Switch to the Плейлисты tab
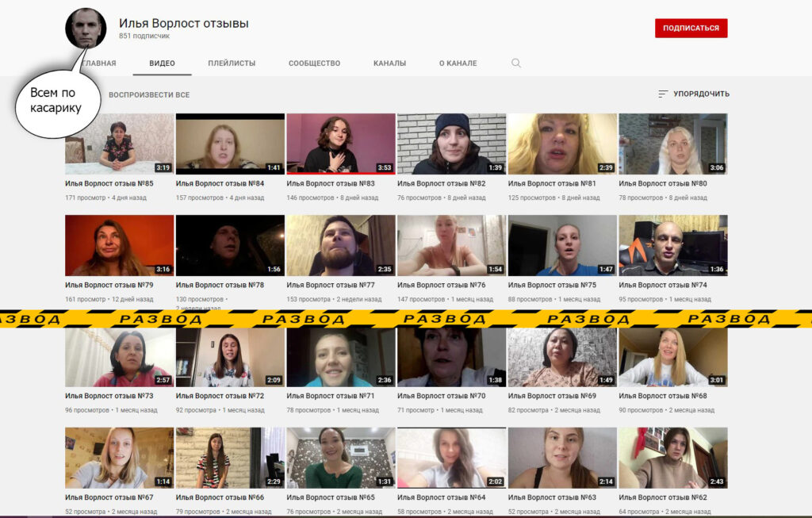The width and height of the screenshot is (812, 518). 232,63
